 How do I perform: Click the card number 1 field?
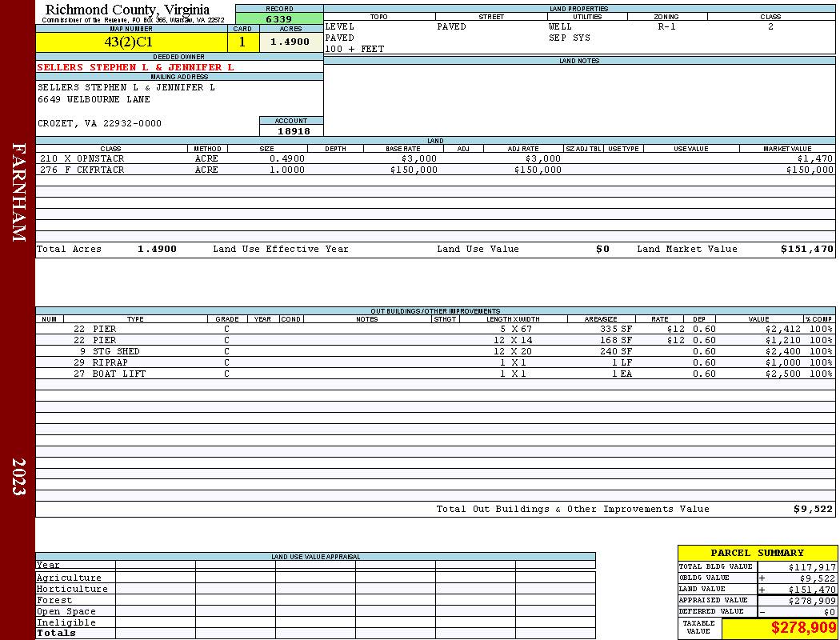243,42
